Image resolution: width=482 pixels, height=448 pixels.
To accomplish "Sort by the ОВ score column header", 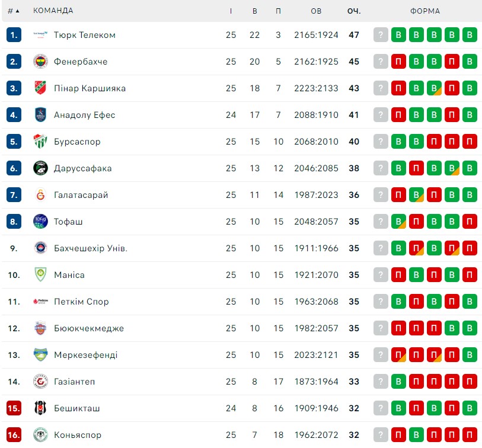I will point(316,11).
